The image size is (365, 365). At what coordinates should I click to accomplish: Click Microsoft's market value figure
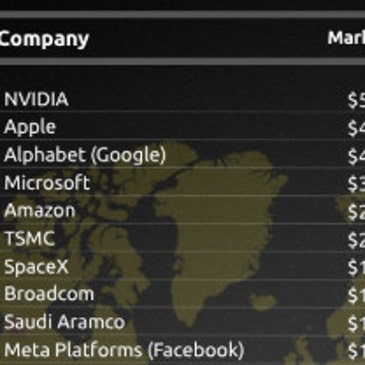(356, 184)
